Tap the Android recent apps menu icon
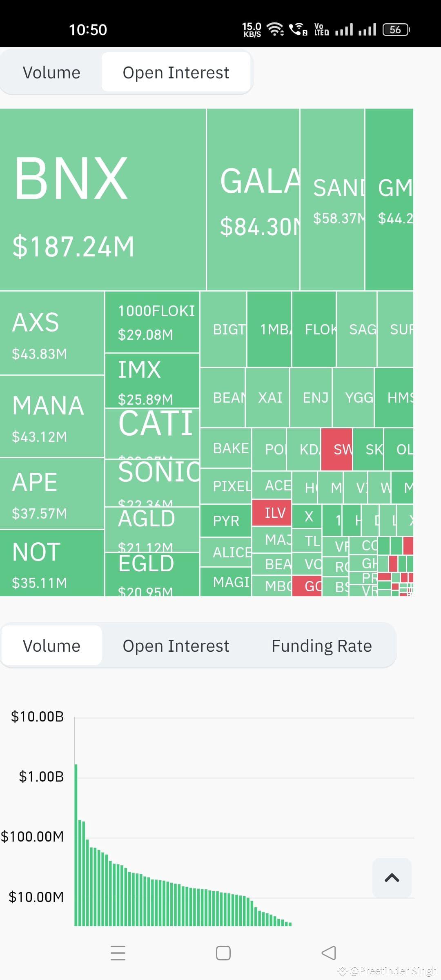The height and width of the screenshot is (980, 441). [x=118, y=953]
